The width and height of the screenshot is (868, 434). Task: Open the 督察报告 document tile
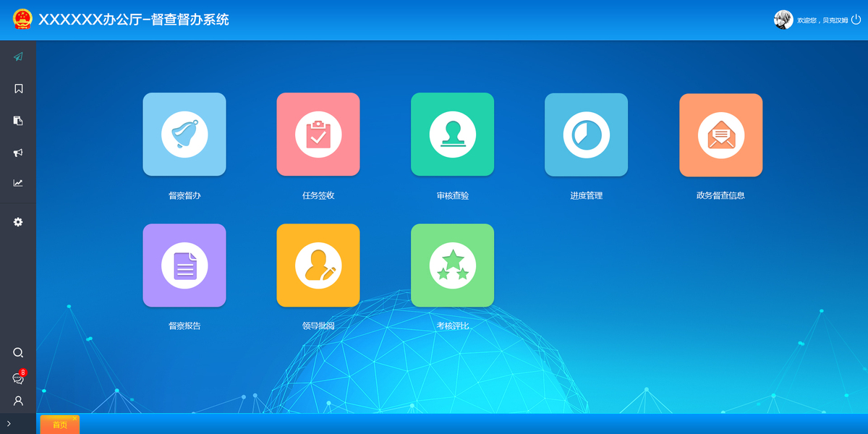click(x=184, y=265)
